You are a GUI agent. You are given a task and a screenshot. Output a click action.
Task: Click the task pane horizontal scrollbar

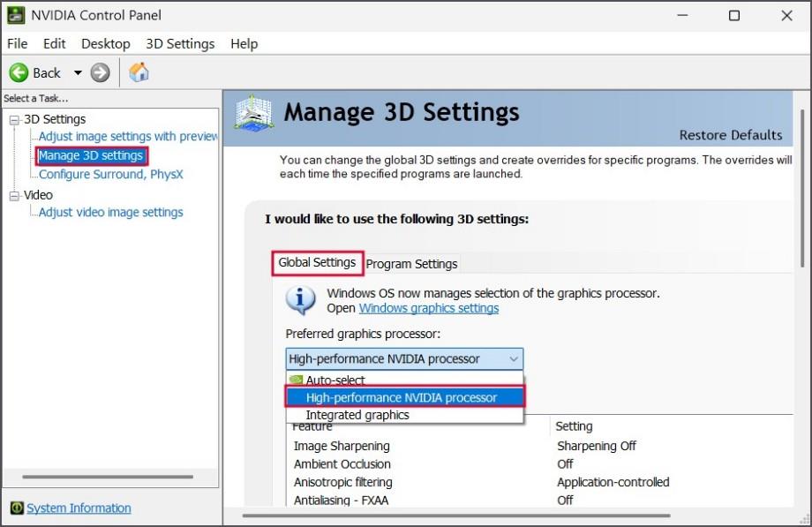point(108,477)
